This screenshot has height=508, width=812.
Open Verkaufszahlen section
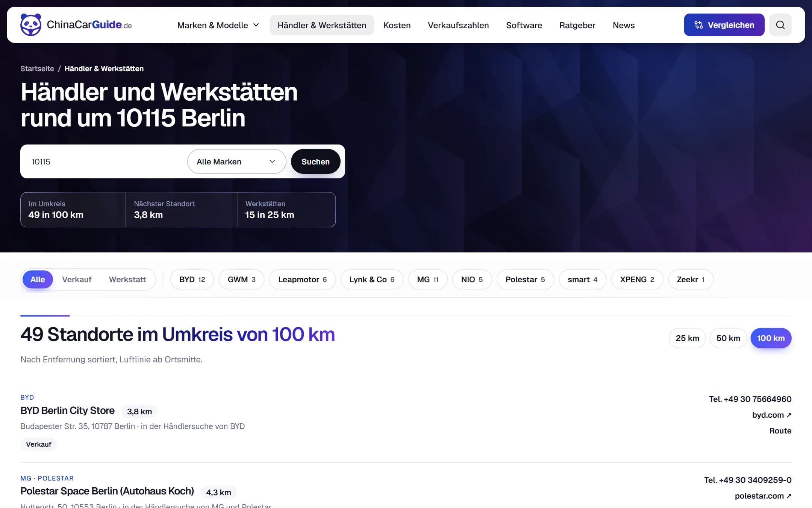pyautogui.click(x=458, y=25)
